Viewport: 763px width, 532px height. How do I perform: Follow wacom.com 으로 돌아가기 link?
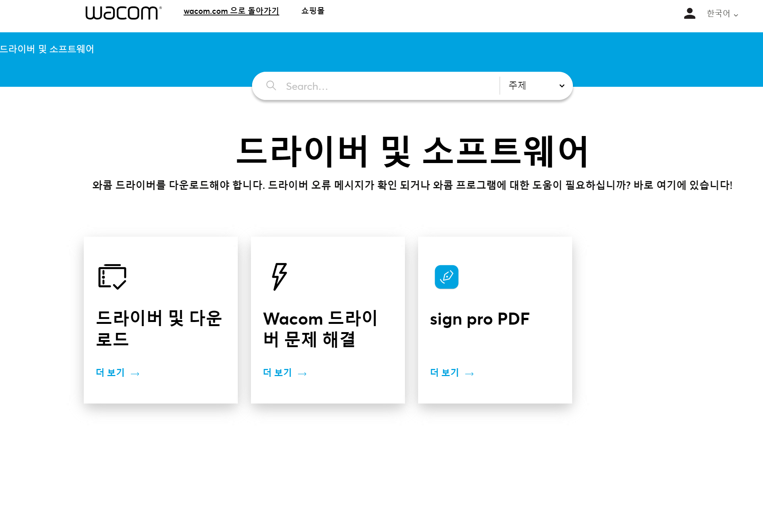coord(231,11)
